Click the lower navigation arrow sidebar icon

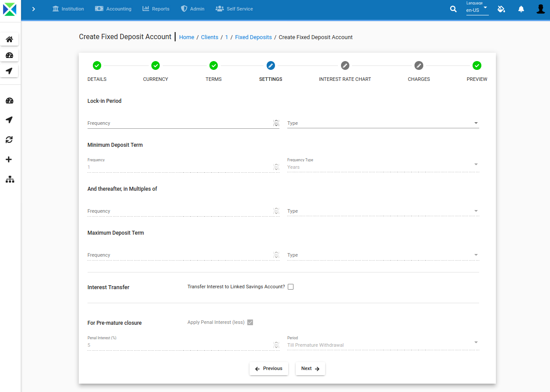pos(9,120)
